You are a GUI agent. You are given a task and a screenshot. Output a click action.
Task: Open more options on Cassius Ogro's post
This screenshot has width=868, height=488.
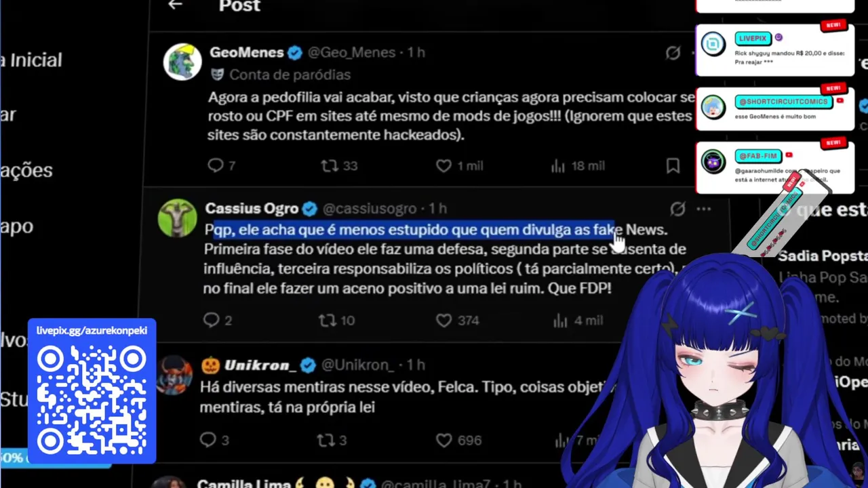coord(704,209)
